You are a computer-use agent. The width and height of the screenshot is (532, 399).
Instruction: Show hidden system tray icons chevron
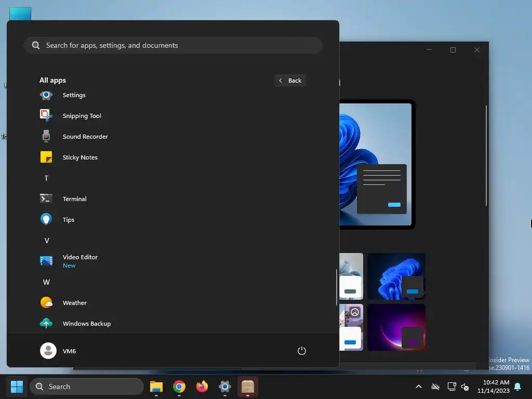click(x=419, y=387)
